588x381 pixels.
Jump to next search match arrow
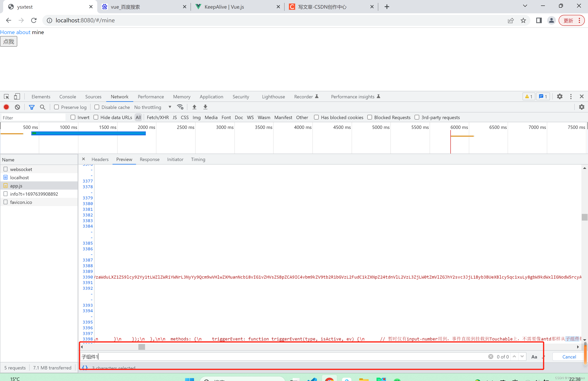522,356
